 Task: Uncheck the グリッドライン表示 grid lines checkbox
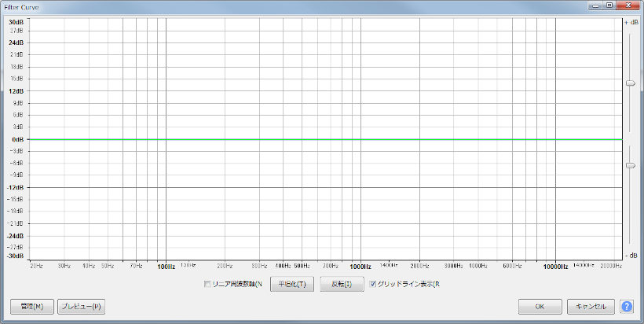tap(374, 284)
